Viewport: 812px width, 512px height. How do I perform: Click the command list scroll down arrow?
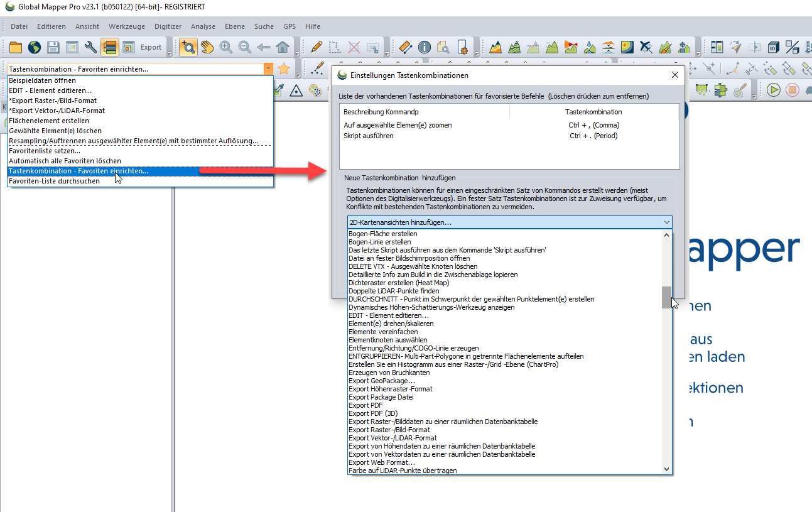(x=666, y=469)
